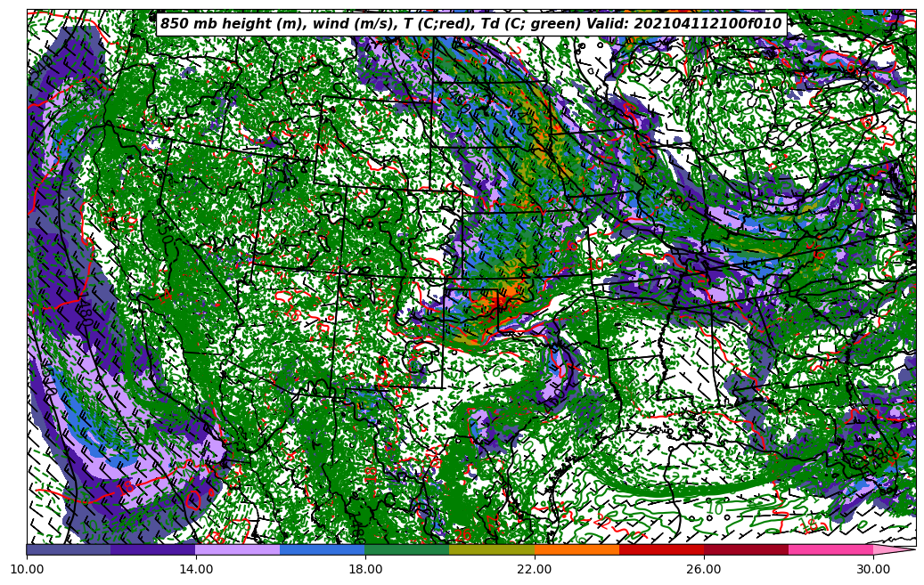The width and height of the screenshot is (924, 585).
Task: Click the 10.00 colorbar tick label
Action: click(27, 568)
